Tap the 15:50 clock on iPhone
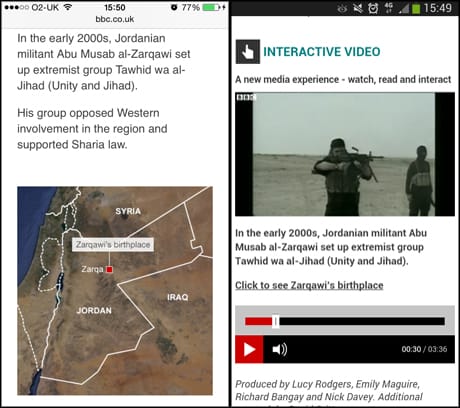Screen dimensions: 460x408 (x=115, y=7)
